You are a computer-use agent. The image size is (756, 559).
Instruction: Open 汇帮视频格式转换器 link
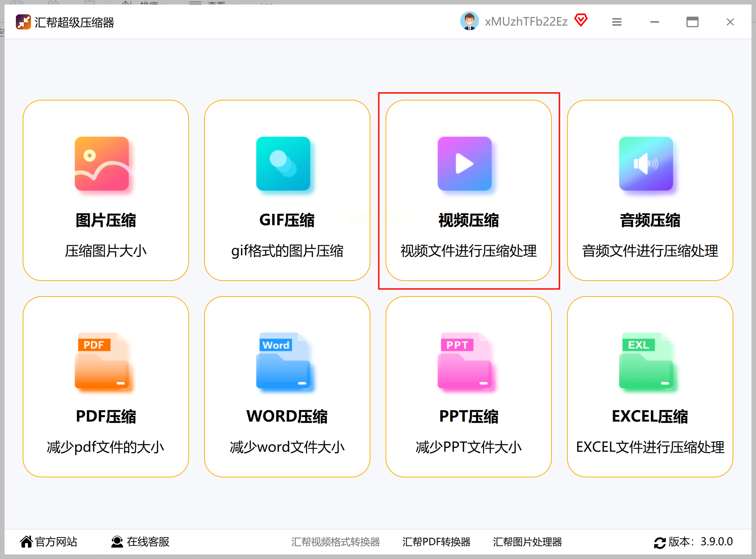click(x=335, y=542)
